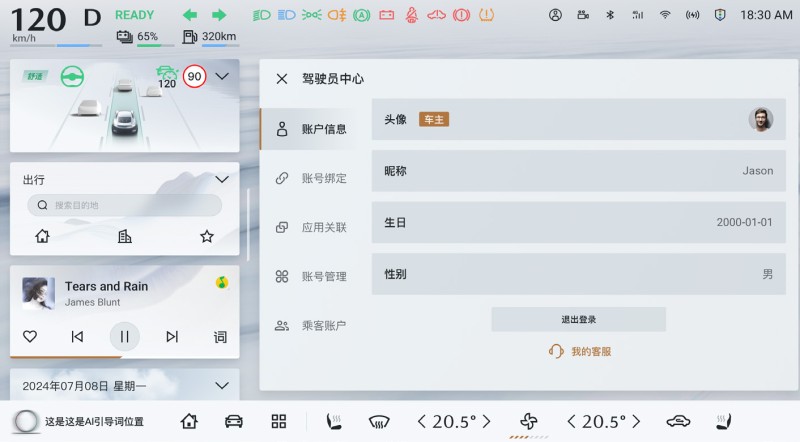This screenshot has width=800, height=442.
Task: Navigate to company building icon
Action: point(124,236)
